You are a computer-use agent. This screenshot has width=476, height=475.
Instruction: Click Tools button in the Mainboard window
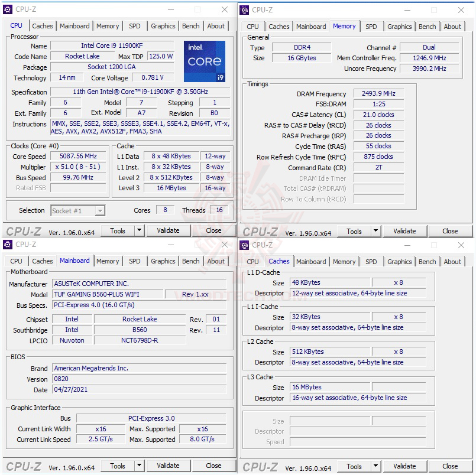click(118, 466)
